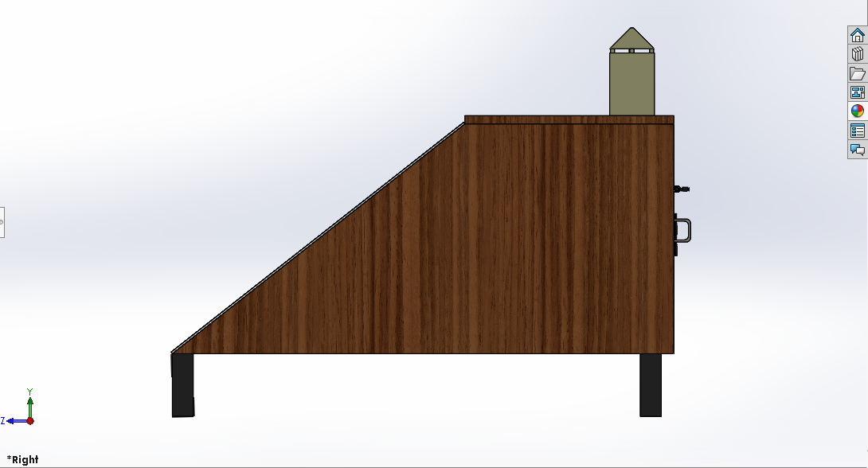Image resolution: width=868 pixels, height=468 pixels.
Task: Open the SolidWorks Resources home tab
Action: (x=858, y=35)
